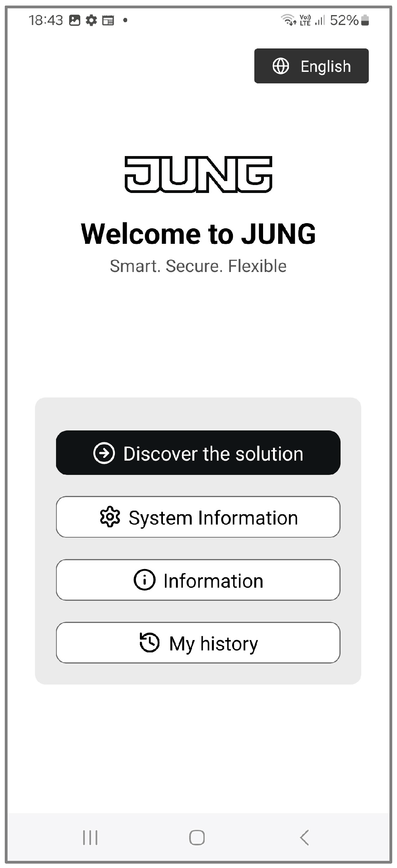Tap the Android back arrow
Screen dimensions: 397x868
tap(304, 838)
